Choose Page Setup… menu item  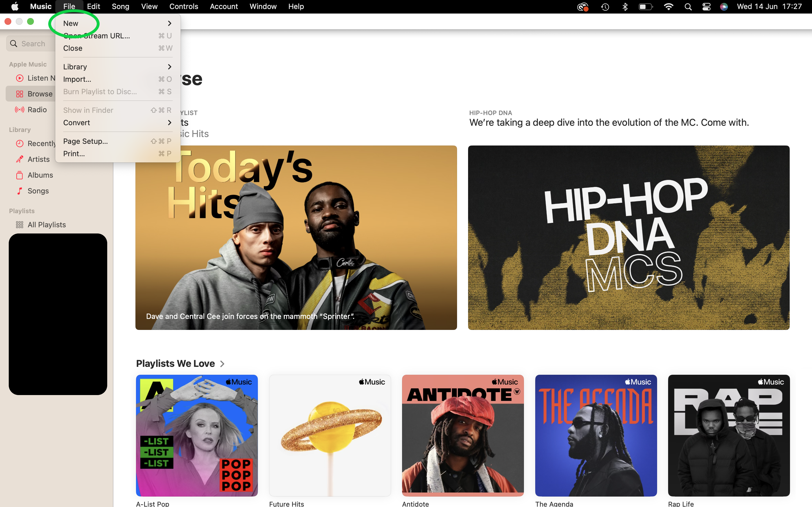(117, 141)
